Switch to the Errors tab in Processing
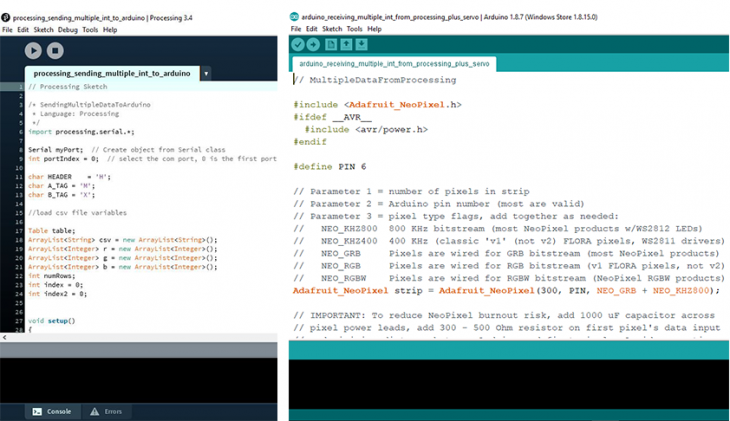The height and width of the screenshot is (421, 730). (105, 411)
